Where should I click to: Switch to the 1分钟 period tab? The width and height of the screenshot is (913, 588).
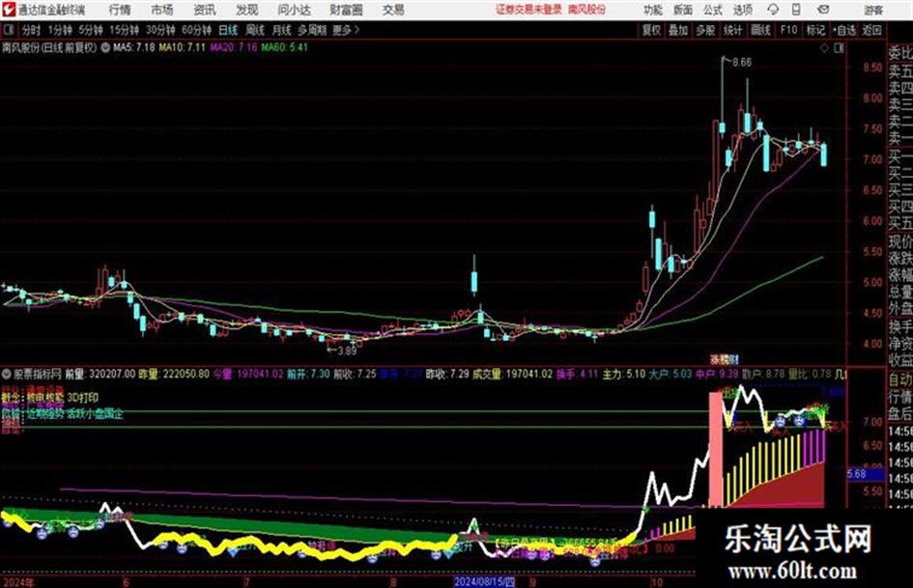pos(59,30)
